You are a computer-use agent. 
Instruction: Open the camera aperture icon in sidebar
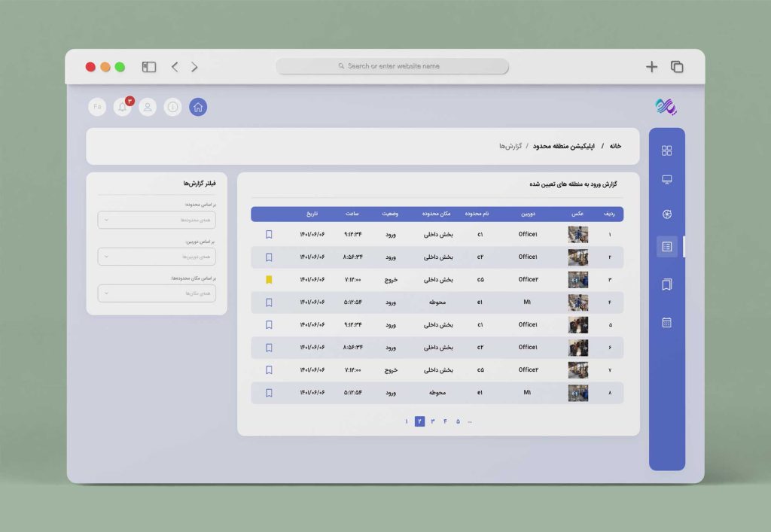point(666,214)
